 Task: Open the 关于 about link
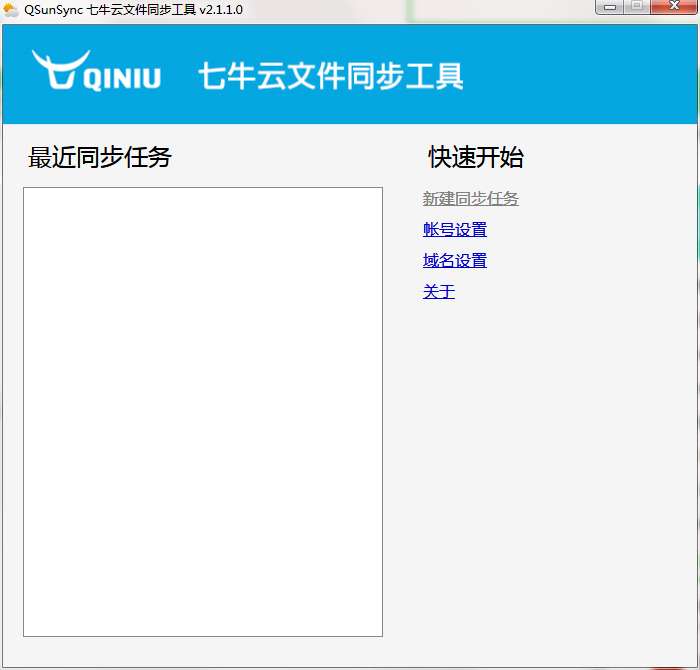(x=438, y=292)
